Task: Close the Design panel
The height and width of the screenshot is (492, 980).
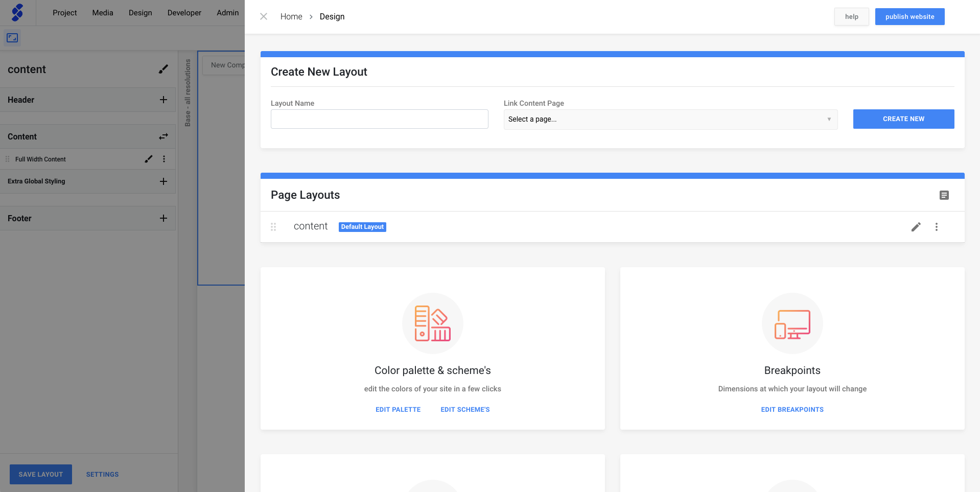Action: [264, 16]
